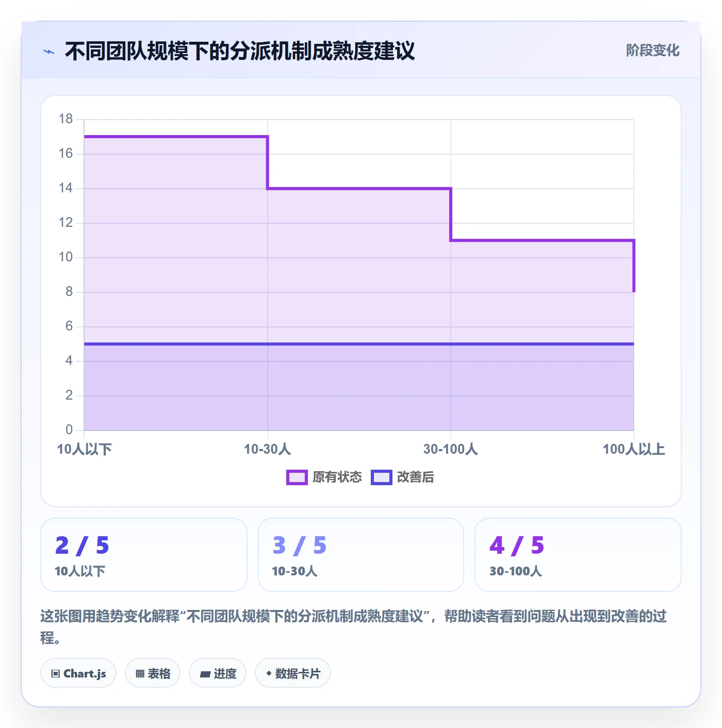Hide the 改善后 series via legend label

click(x=416, y=477)
